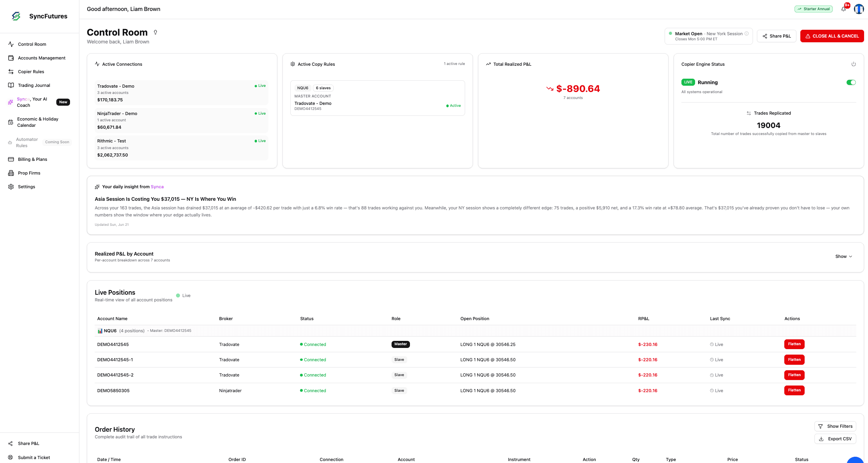Click the Ninjatrader broker cell
The height and width of the screenshot is (463, 868).
(230, 391)
